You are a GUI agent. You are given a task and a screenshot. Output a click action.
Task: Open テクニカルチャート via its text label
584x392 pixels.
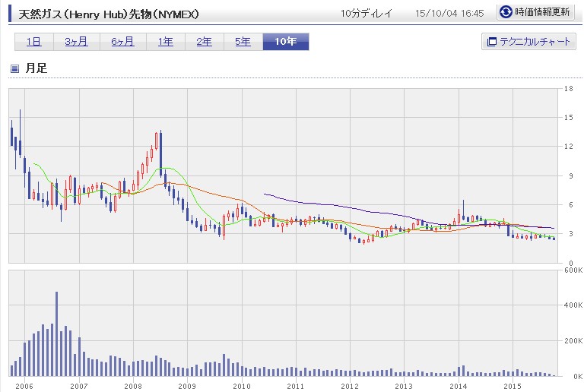point(533,42)
